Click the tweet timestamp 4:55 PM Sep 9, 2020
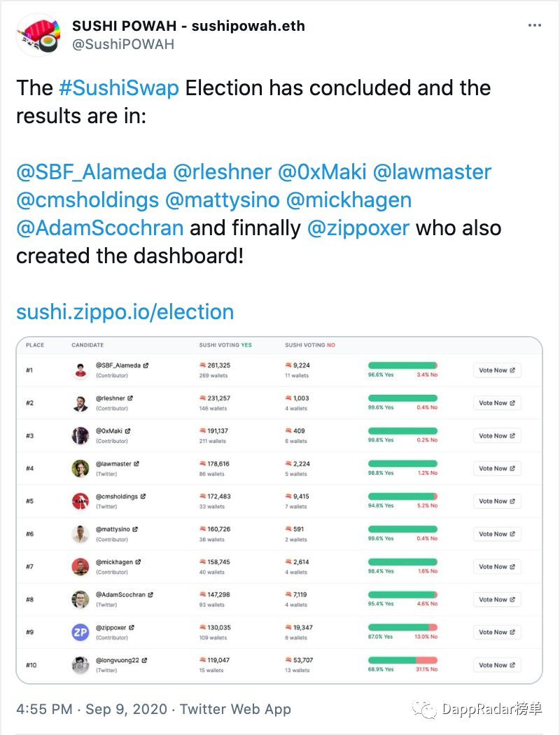The image size is (560, 735). (x=92, y=709)
